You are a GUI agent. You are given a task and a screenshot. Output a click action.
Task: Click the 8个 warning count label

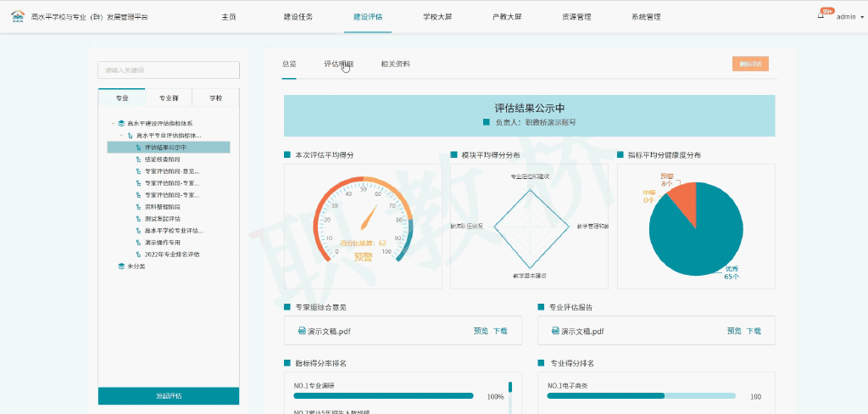pyautogui.click(x=666, y=183)
